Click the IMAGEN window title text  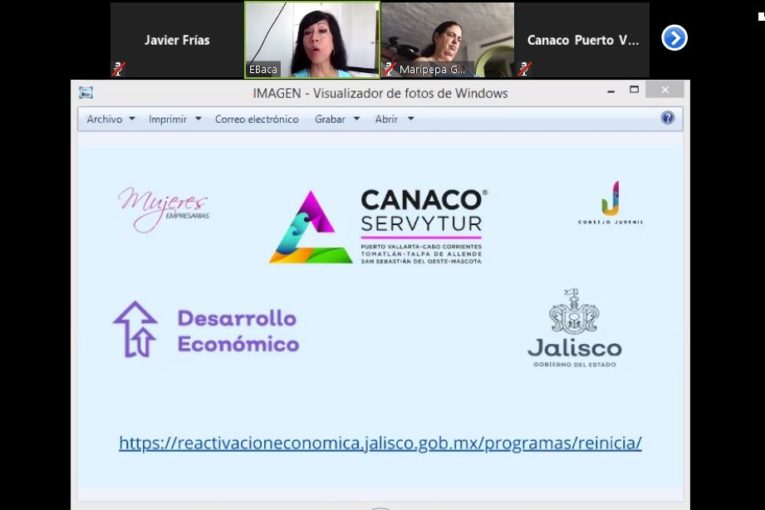(380, 93)
